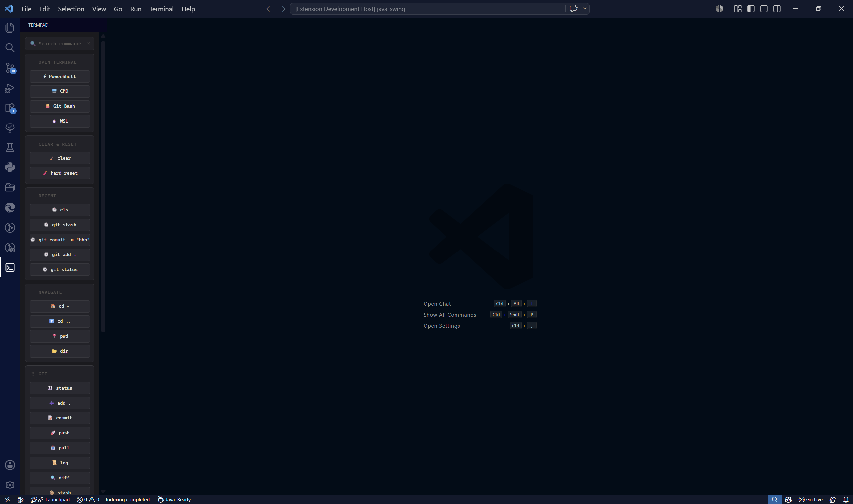Open the Extensions view icon
The height and width of the screenshot is (504, 853).
(10, 108)
